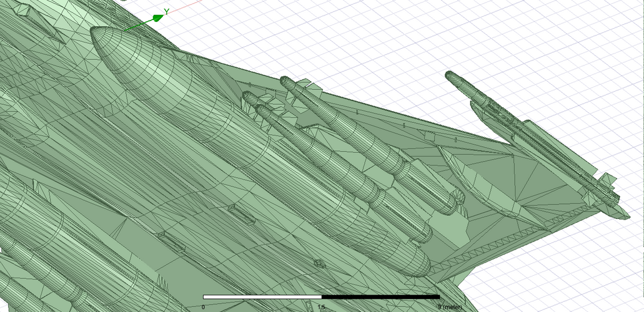644x312 pixels.
Task: Click the black half of the scale bar
Action: (x=380, y=297)
